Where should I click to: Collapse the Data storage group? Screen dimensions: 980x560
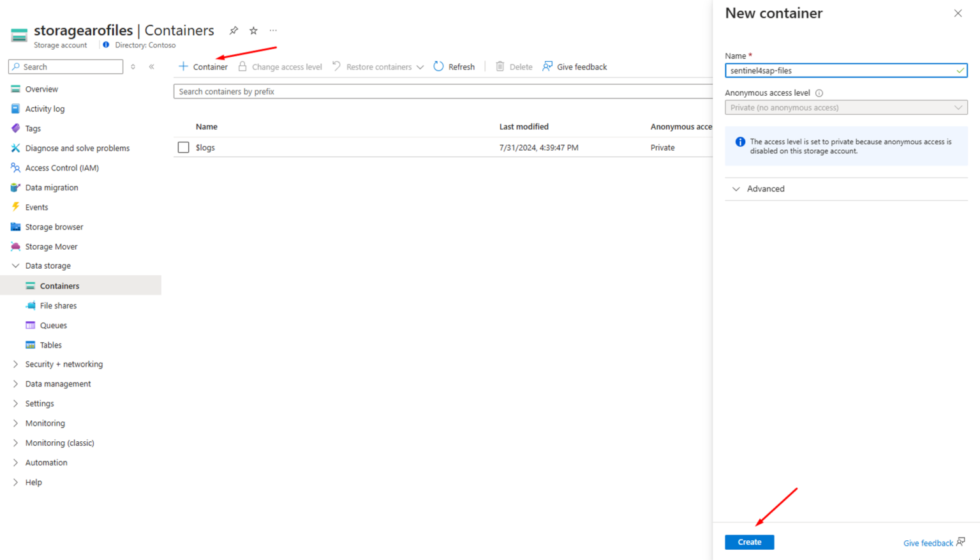click(x=16, y=266)
